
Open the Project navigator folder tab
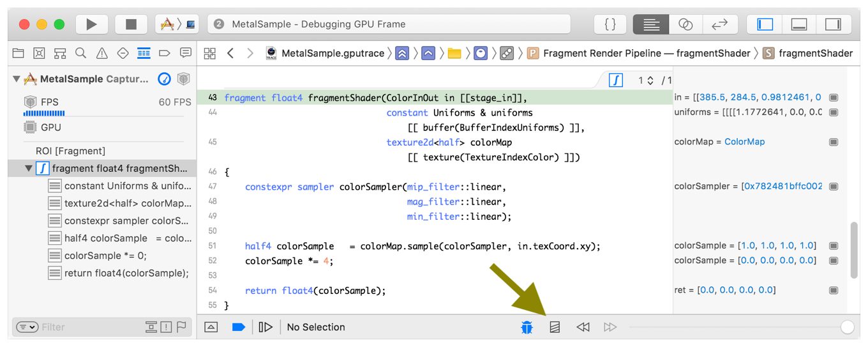point(19,53)
